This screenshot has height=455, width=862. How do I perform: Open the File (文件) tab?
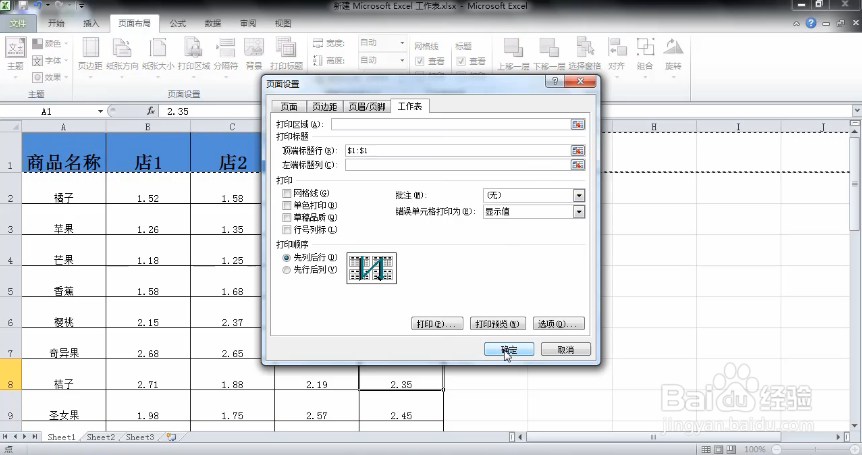tap(18, 24)
